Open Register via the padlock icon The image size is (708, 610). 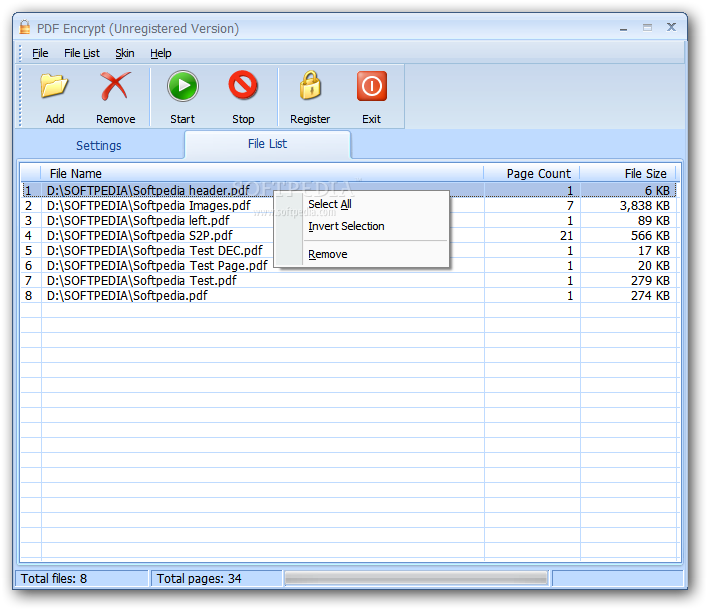(310, 85)
